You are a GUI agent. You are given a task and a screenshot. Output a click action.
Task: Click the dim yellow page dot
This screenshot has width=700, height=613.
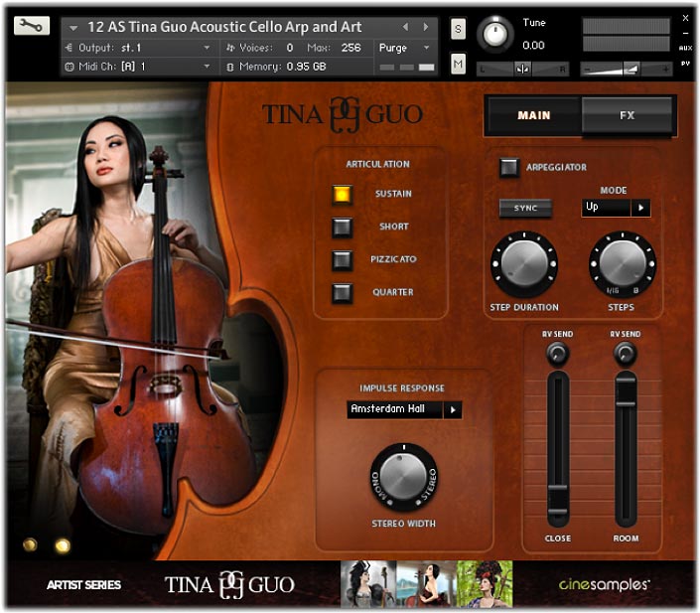pyautogui.click(x=30, y=544)
